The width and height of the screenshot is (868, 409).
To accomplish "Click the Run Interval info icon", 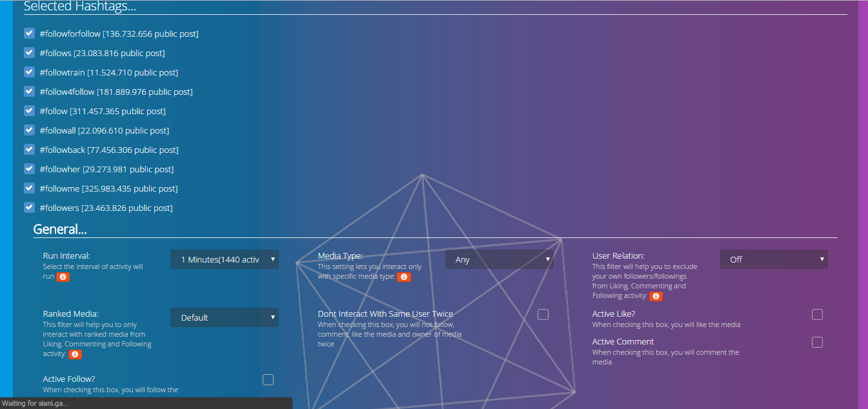I will (x=63, y=277).
